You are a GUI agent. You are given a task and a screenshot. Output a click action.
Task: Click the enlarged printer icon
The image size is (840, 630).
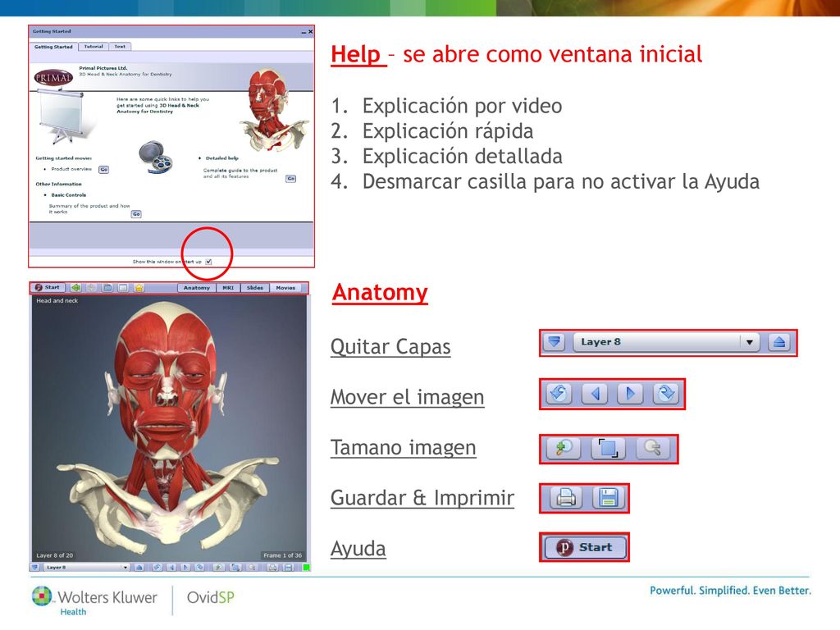(x=566, y=498)
